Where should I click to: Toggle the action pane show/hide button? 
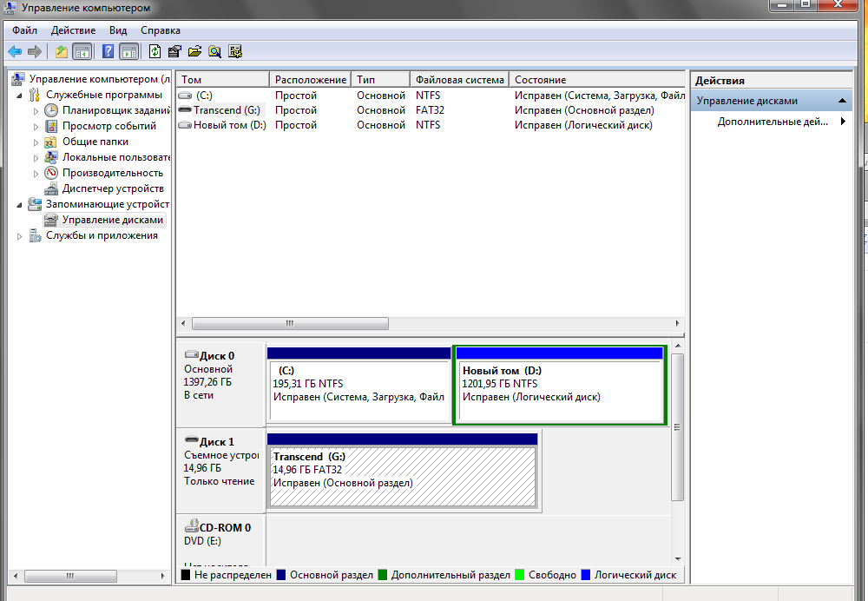click(x=128, y=51)
